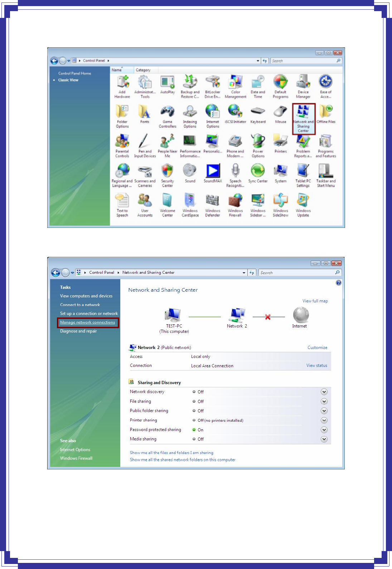Screen dimensions: 392x569
Task: Click the Customize network link
Action: 318,348
